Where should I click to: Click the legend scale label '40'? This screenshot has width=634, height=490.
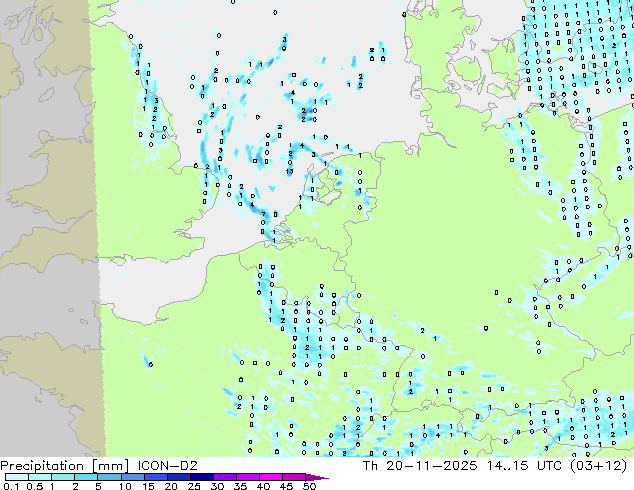263,486
